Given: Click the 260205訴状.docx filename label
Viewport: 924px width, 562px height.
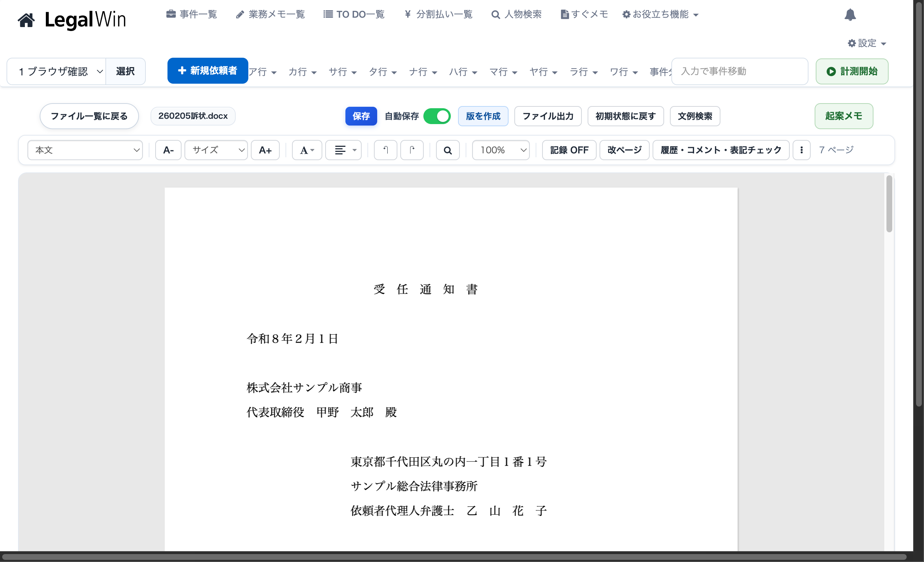Looking at the screenshot, I should coord(193,116).
